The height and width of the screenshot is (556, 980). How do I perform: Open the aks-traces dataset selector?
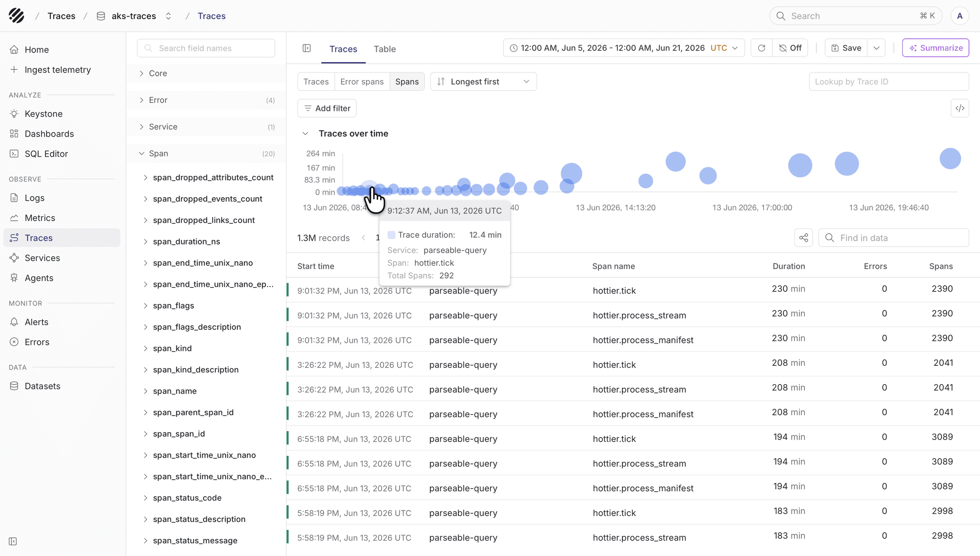[x=134, y=16]
